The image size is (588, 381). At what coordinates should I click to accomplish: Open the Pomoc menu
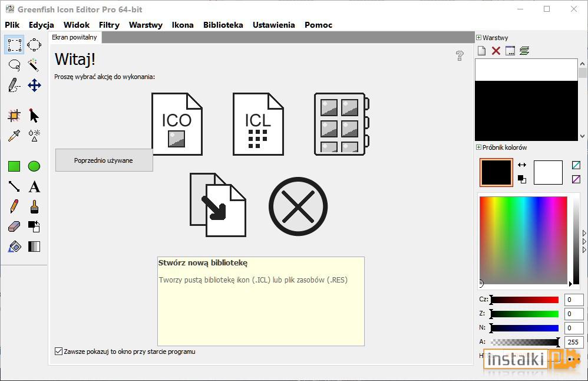click(318, 25)
